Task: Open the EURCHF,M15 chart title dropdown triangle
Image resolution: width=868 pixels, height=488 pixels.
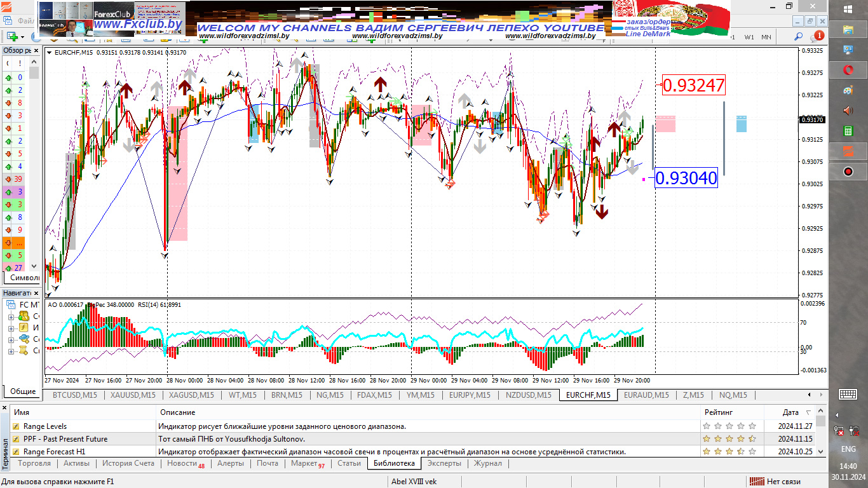Action: 50,53
